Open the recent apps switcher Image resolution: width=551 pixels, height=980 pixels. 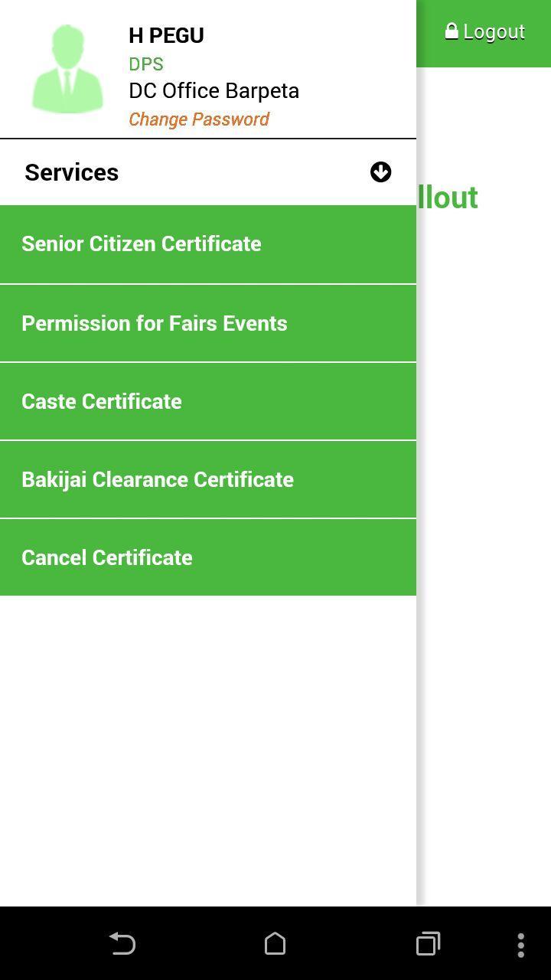(x=428, y=943)
